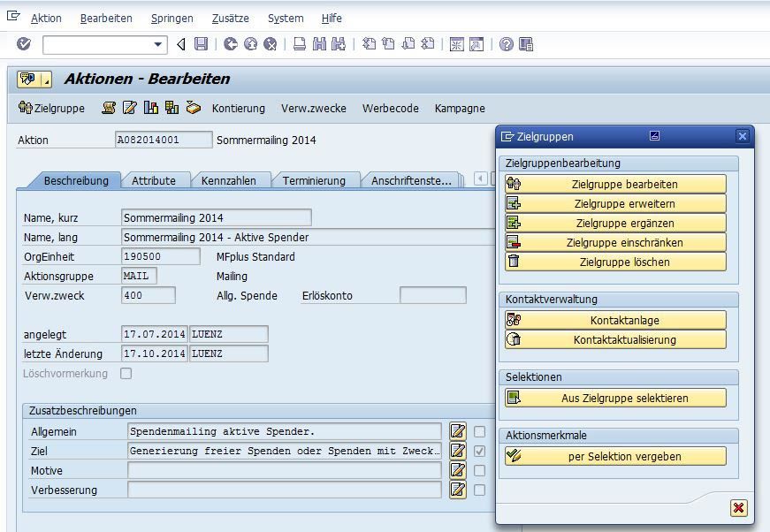The width and height of the screenshot is (770, 532).
Task: Click the Kampagne toolbar button
Action: click(460, 109)
